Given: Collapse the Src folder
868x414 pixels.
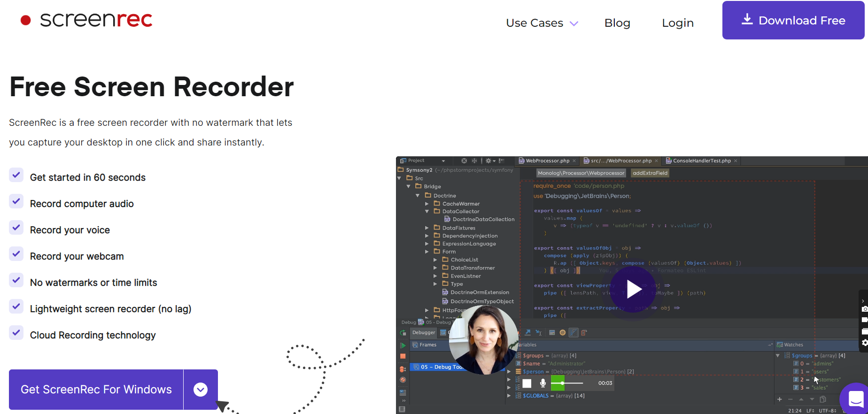Looking at the screenshot, I should (x=399, y=178).
